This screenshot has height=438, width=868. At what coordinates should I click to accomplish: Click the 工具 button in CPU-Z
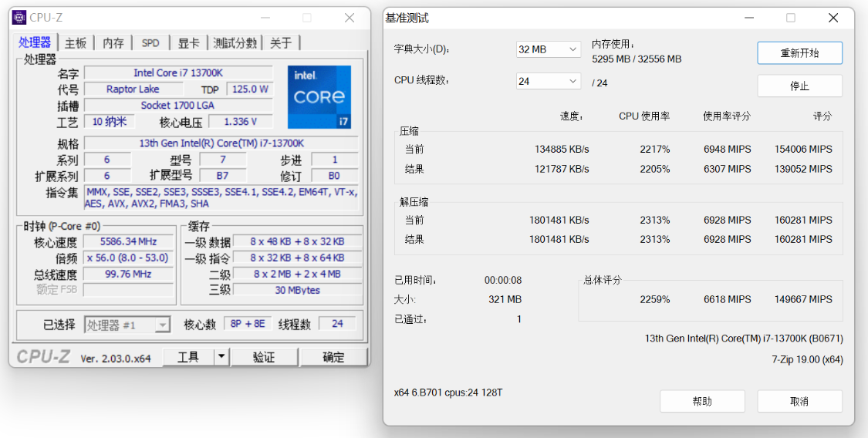pyautogui.click(x=188, y=357)
